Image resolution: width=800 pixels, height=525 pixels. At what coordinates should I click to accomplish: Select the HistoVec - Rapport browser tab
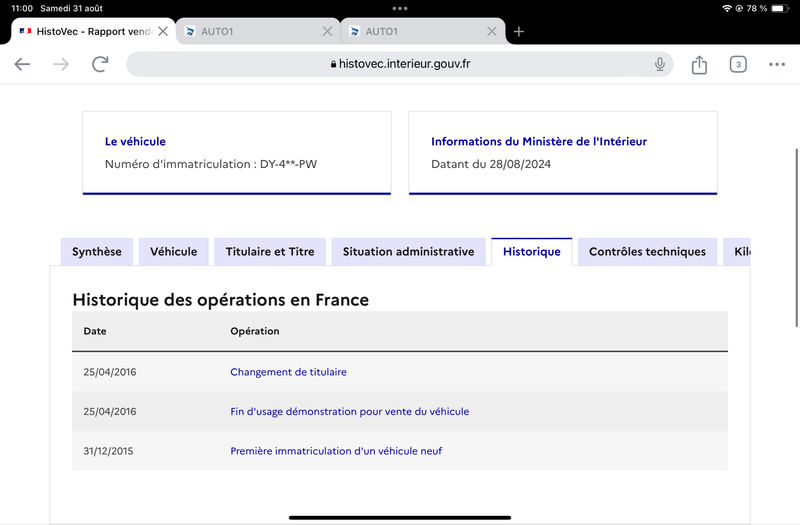(x=93, y=32)
